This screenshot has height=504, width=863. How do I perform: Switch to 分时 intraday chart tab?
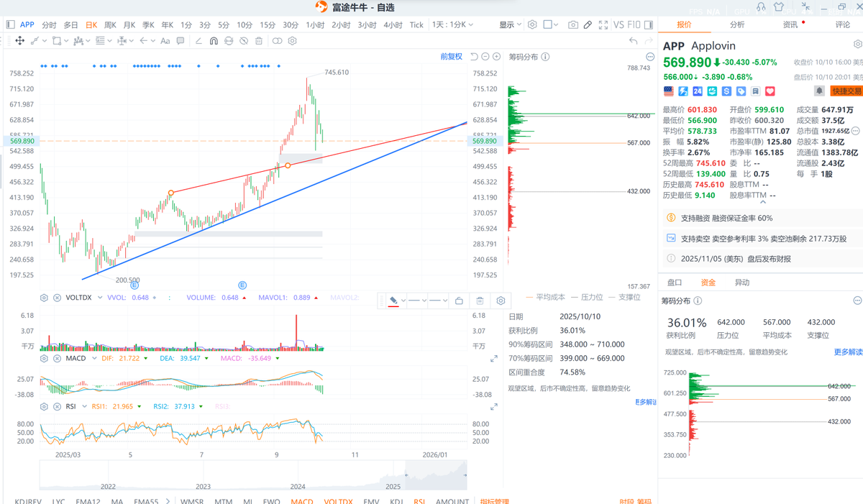(49, 24)
